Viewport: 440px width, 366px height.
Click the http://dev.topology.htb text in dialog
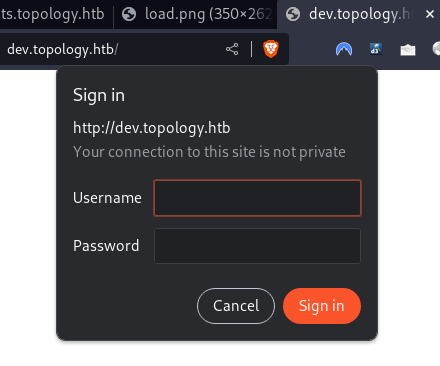click(152, 128)
